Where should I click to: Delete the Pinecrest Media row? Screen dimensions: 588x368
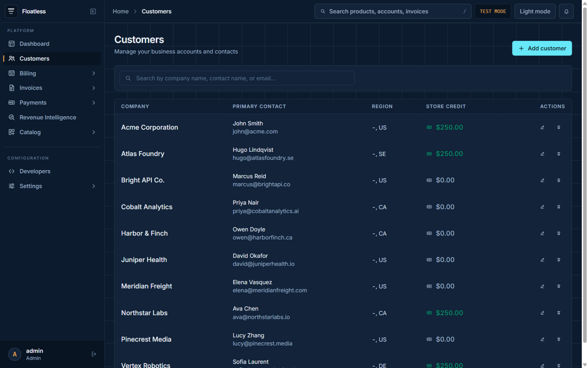point(559,339)
